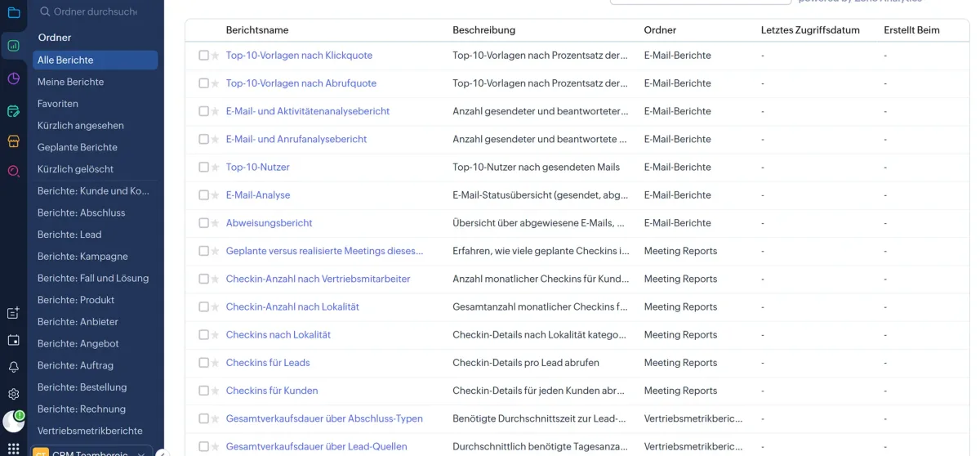Open the E-Mail-Analyse report link
The width and height of the screenshot is (980, 456).
point(258,195)
